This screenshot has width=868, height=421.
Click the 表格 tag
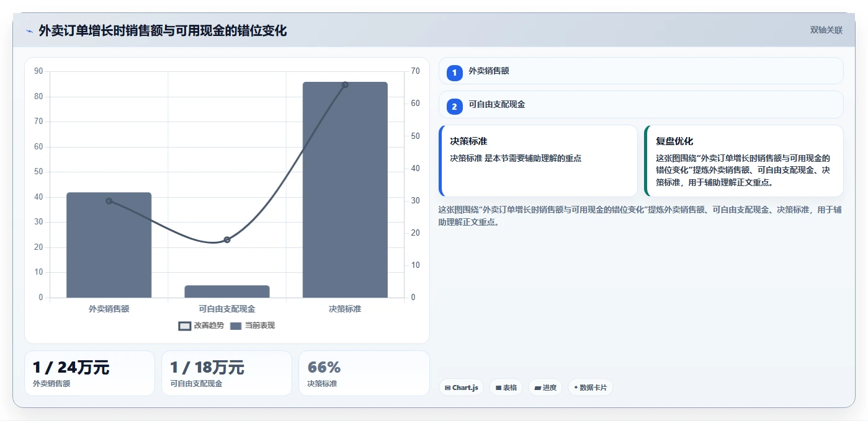tap(506, 388)
